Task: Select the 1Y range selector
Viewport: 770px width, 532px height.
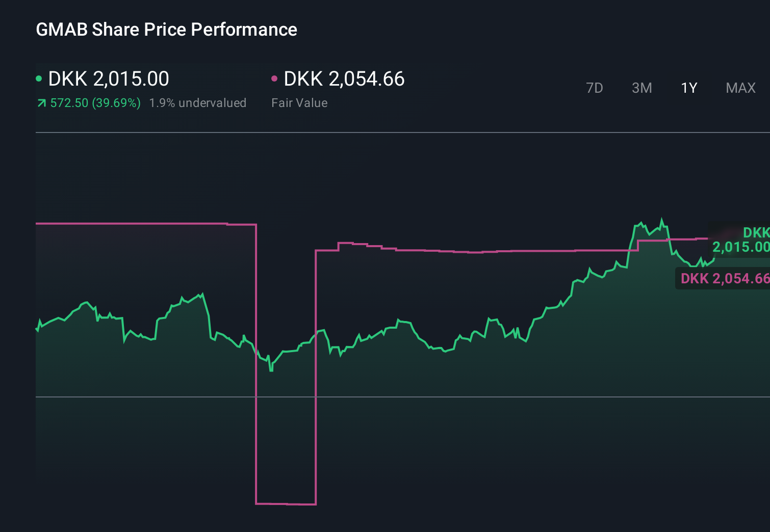Action: click(x=688, y=88)
